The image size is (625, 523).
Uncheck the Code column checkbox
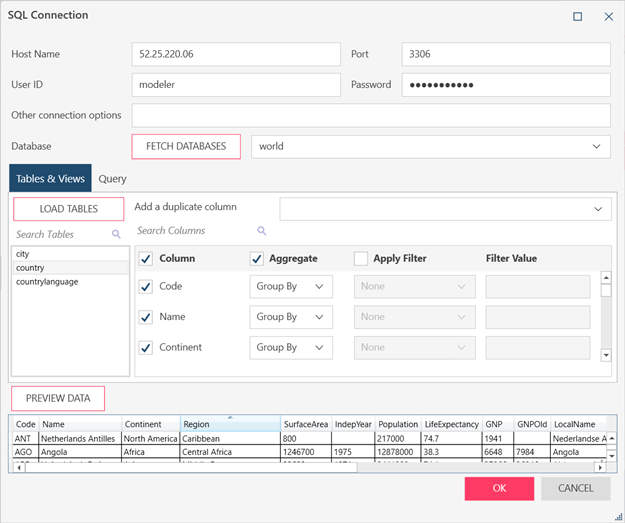146,286
